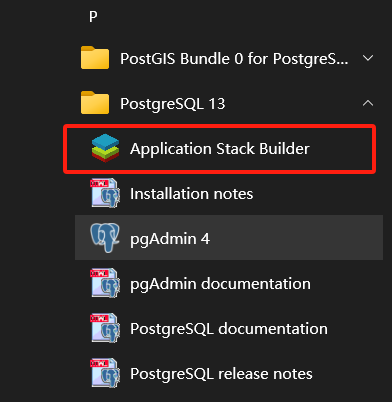Click the Installation notes document icon
Image resolution: width=392 pixels, height=402 pixels.
tap(105, 193)
